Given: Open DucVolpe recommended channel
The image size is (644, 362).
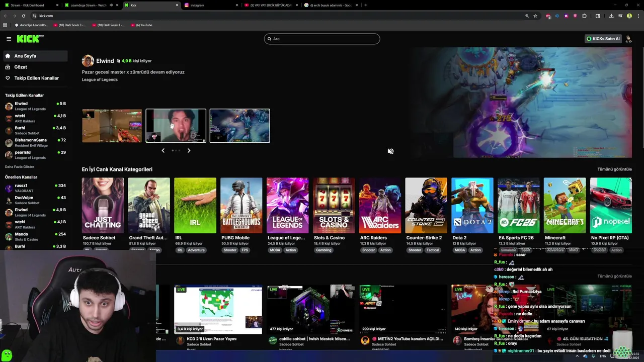Looking at the screenshot, I should 35,200.
